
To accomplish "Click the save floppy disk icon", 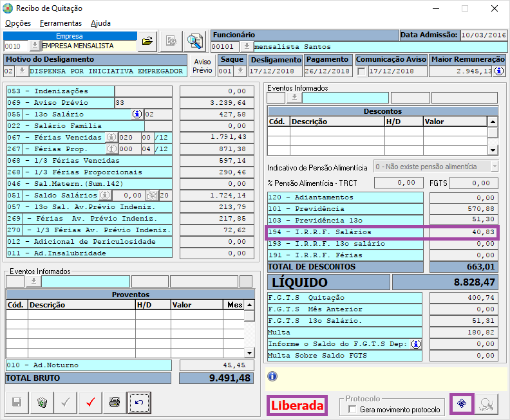I will 17,403.
